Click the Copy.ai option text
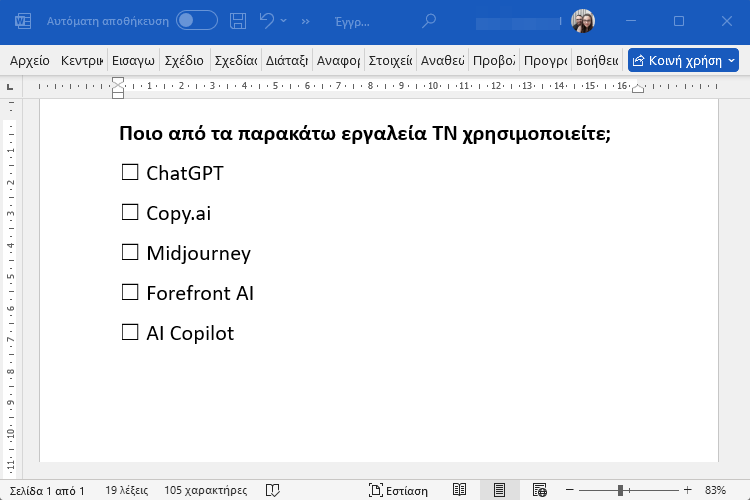 coord(178,213)
